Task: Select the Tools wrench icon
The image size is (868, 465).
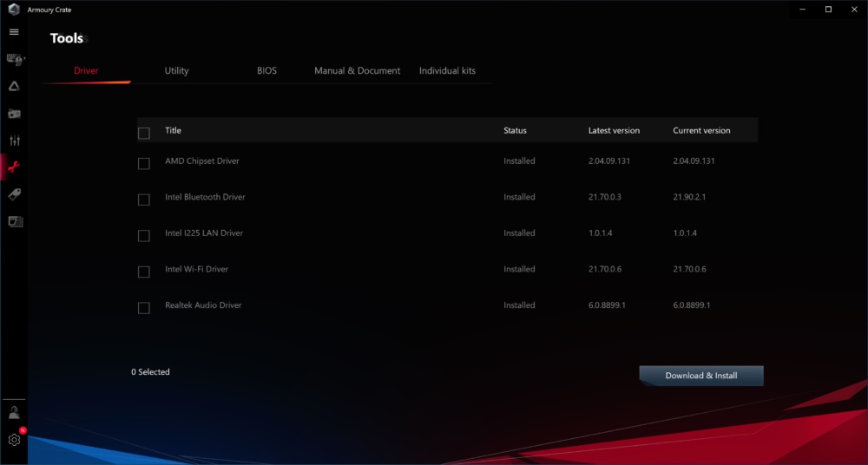Action: 14,167
